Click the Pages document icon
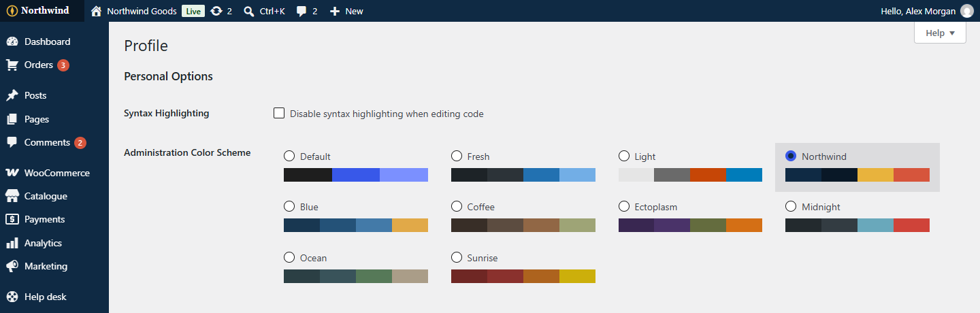Image resolution: width=980 pixels, height=313 pixels. [x=12, y=119]
